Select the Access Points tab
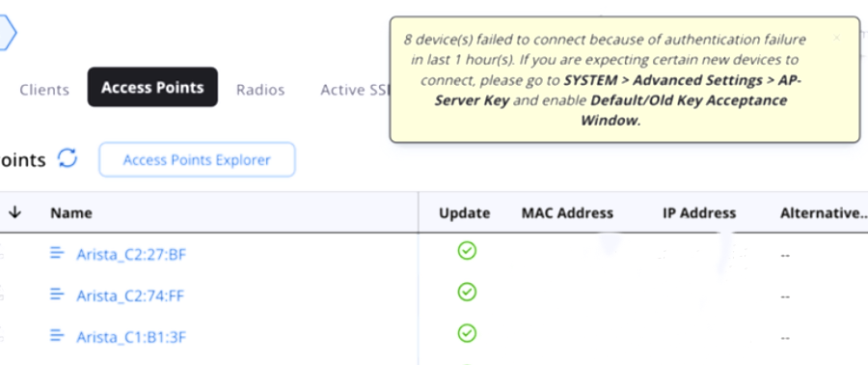Viewport: 868px width, 365px height. click(152, 87)
